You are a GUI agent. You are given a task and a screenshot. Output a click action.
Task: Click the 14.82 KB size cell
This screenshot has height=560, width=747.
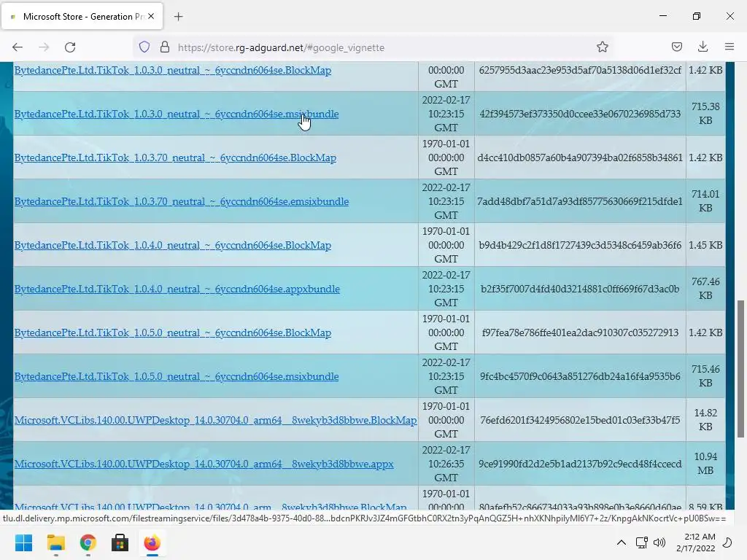click(x=705, y=421)
